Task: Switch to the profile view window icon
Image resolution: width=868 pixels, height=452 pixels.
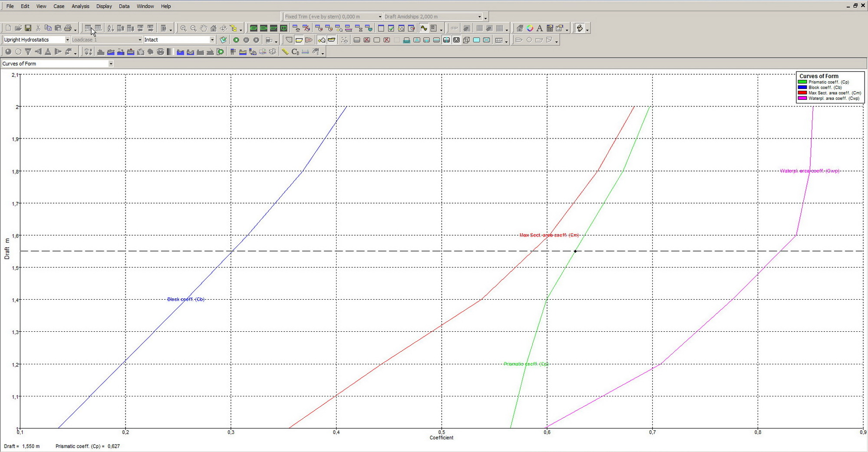Action: 274,28
